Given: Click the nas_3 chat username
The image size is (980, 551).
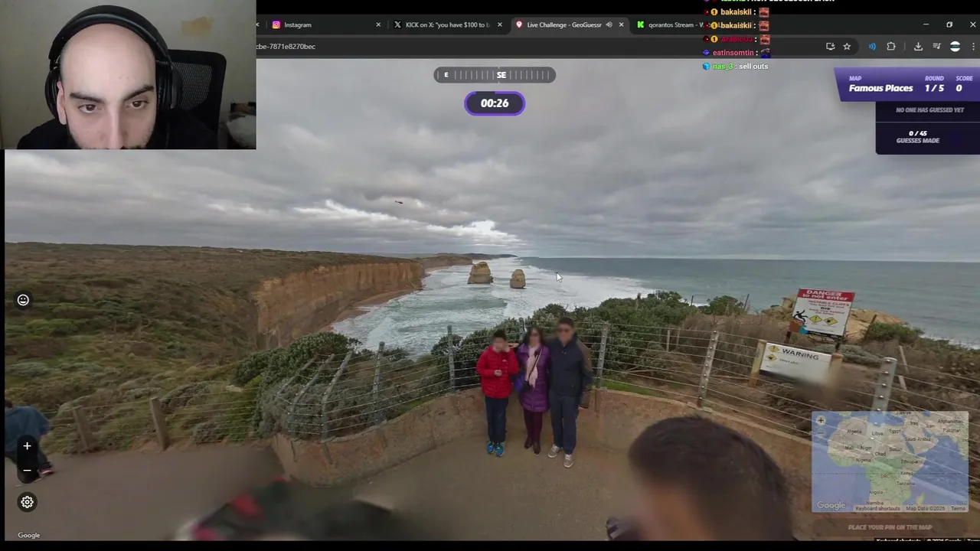Looking at the screenshot, I should [x=723, y=67].
